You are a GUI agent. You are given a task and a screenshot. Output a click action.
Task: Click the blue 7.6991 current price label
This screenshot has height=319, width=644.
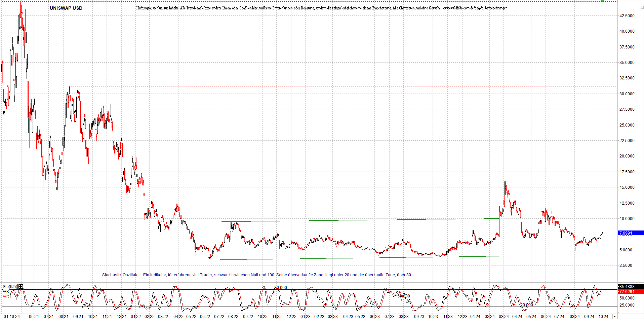[631, 233]
